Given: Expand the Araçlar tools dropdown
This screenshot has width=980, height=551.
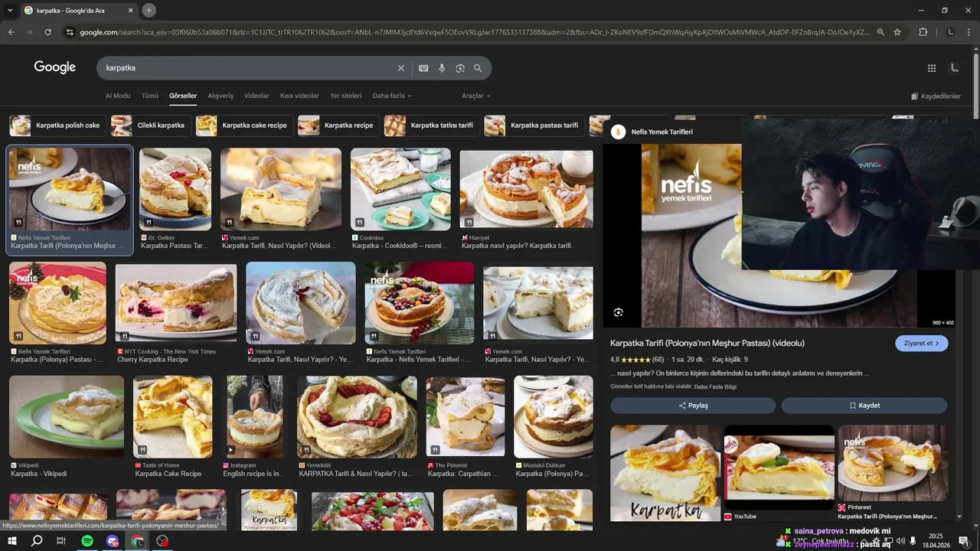Looking at the screenshot, I should [x=475, y=96].
